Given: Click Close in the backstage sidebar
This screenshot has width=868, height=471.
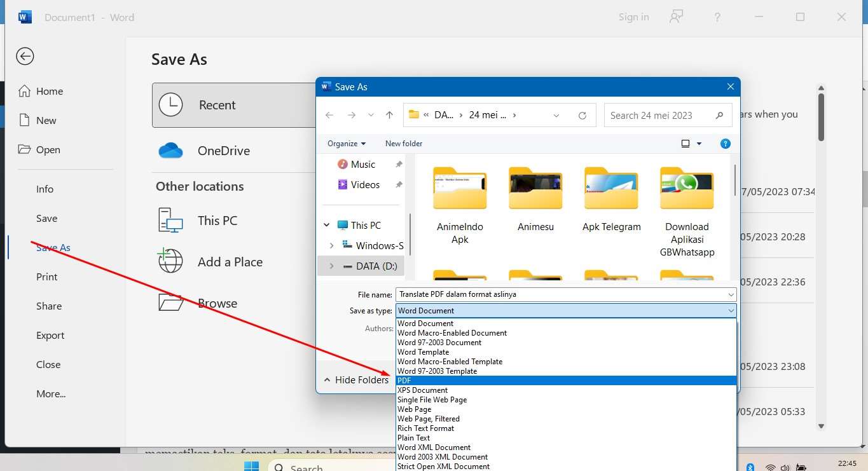Looking at the screenshot, I should click(48, 364).
